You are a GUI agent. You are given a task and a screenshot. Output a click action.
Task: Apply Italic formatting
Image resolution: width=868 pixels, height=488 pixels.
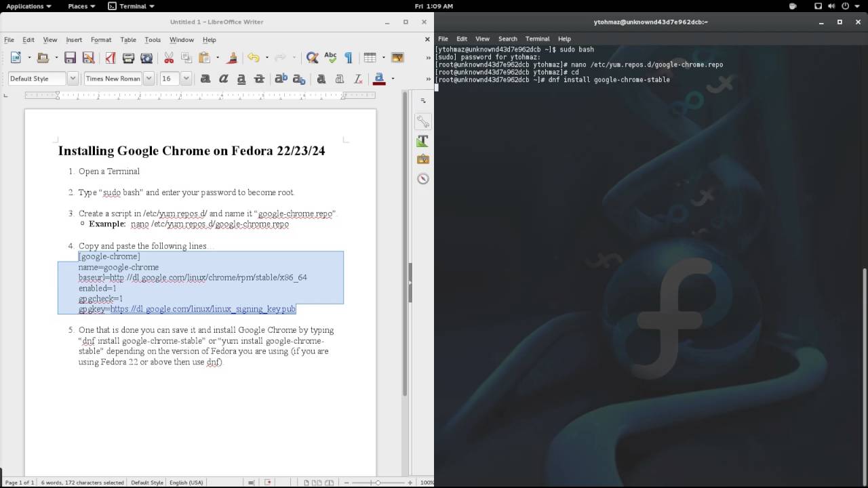click(x=223, y=79)
